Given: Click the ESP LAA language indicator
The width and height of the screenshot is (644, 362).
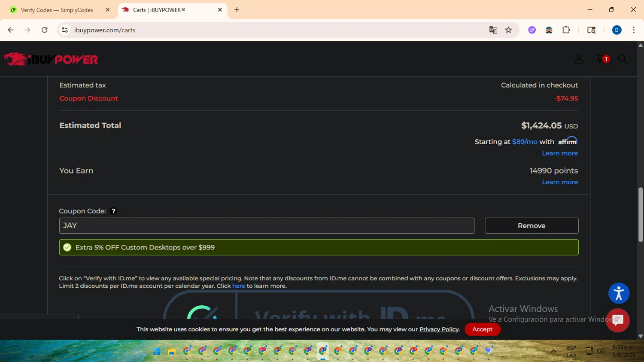Looking at the screenshot, I should (x=571, y=351).
